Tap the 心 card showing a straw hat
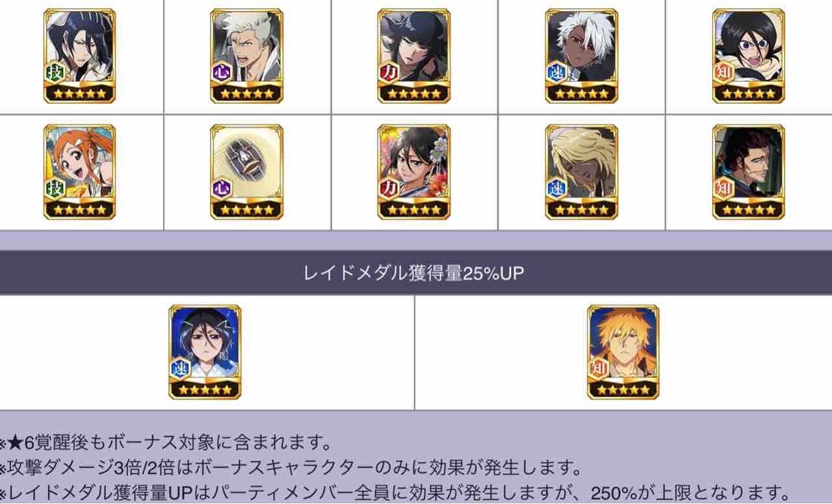 pos(247,172)
